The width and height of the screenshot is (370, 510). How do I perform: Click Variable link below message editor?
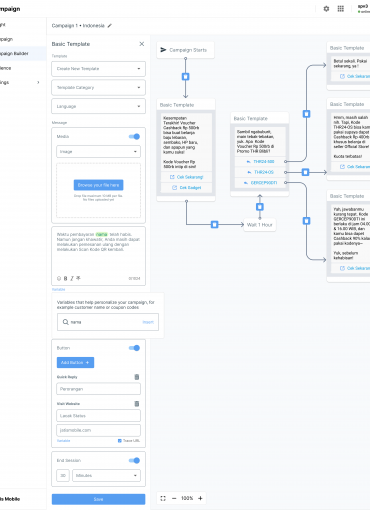point(59,289)
